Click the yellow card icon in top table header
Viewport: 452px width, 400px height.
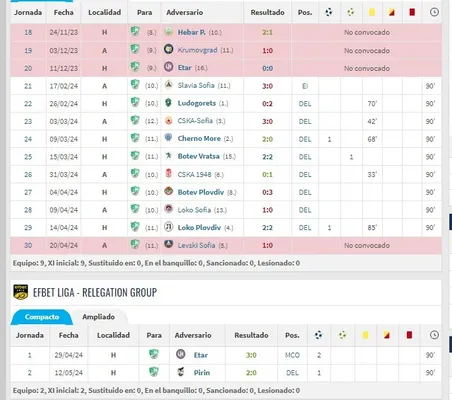click(372, 12)
